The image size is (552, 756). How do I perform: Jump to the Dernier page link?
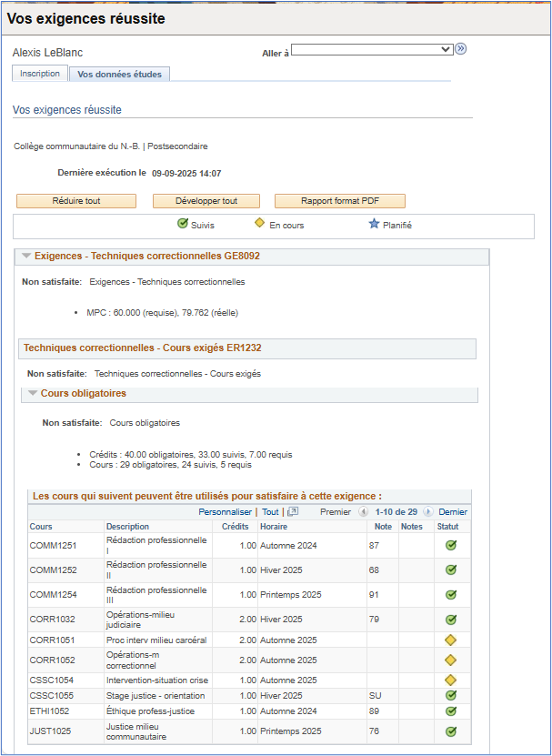(x=453, y=512)
